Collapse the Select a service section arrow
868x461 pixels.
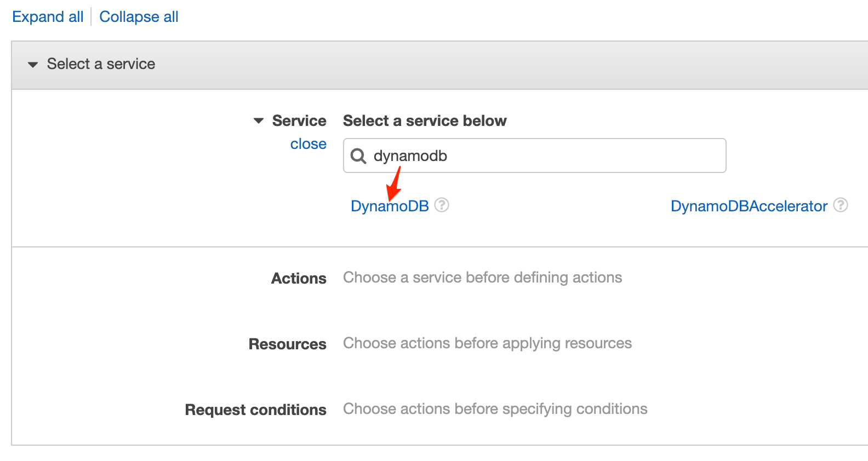[x=33, y=65]
